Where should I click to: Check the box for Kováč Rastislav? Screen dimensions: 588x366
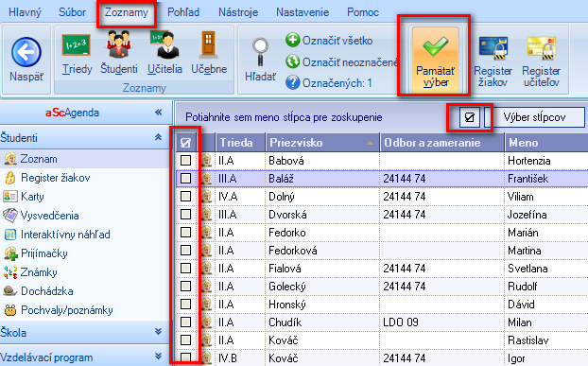click(185, 340)
